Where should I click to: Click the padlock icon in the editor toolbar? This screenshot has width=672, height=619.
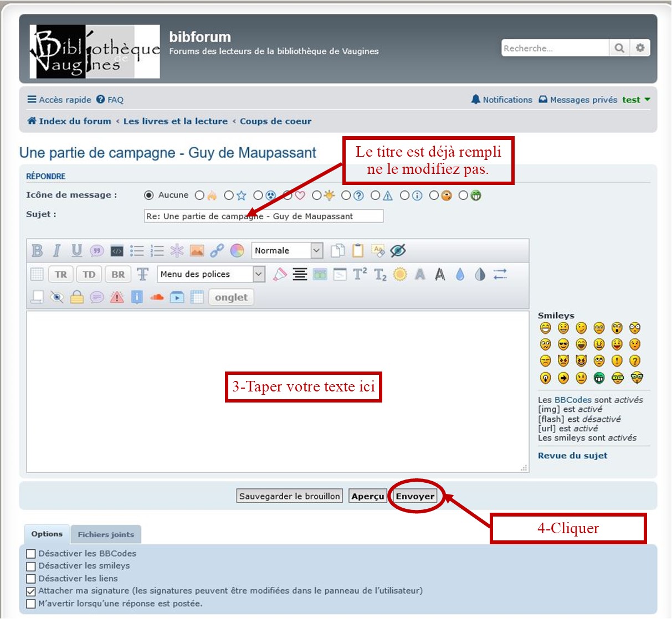coord(77,297)
